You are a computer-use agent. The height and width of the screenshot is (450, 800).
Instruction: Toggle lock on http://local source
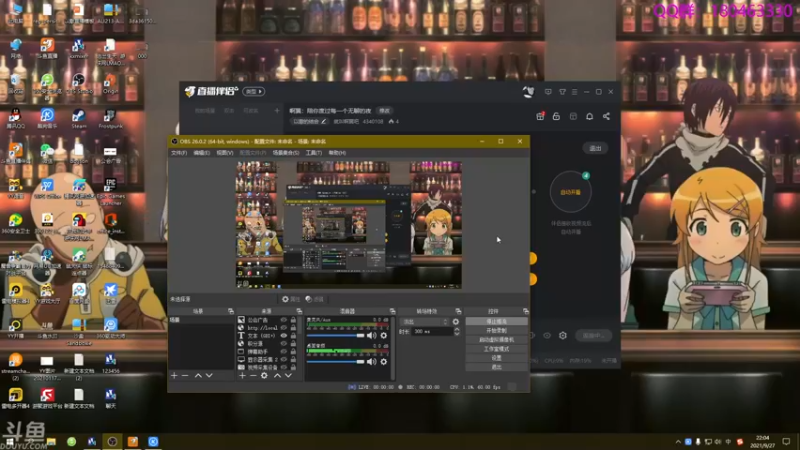click(293, 328)
